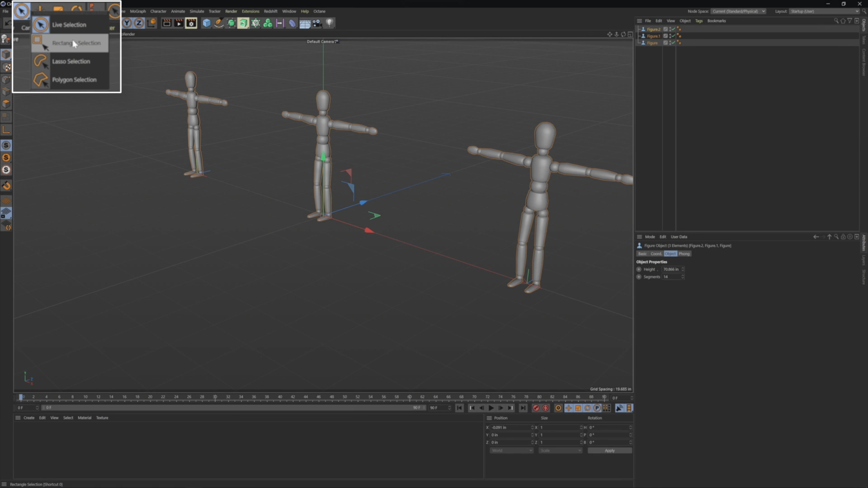Open the World coordinate dropdown
Viewport: 868px width, 488px height.
512,450
